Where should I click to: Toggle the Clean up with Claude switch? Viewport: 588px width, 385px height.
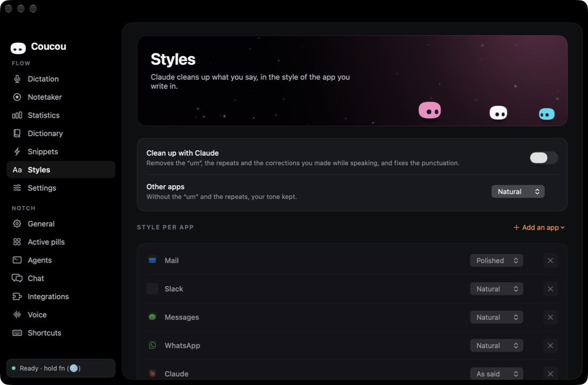pos(544,158)
